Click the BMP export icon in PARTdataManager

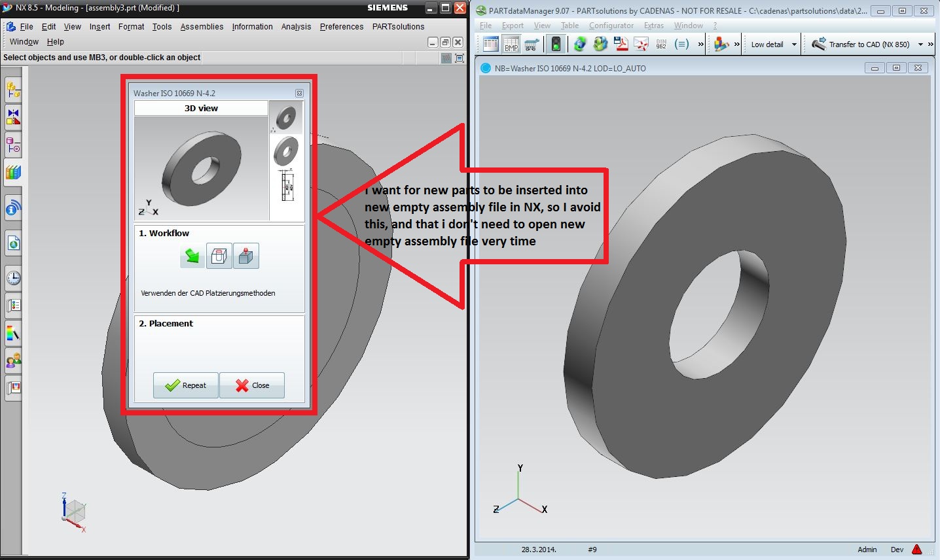511,44
